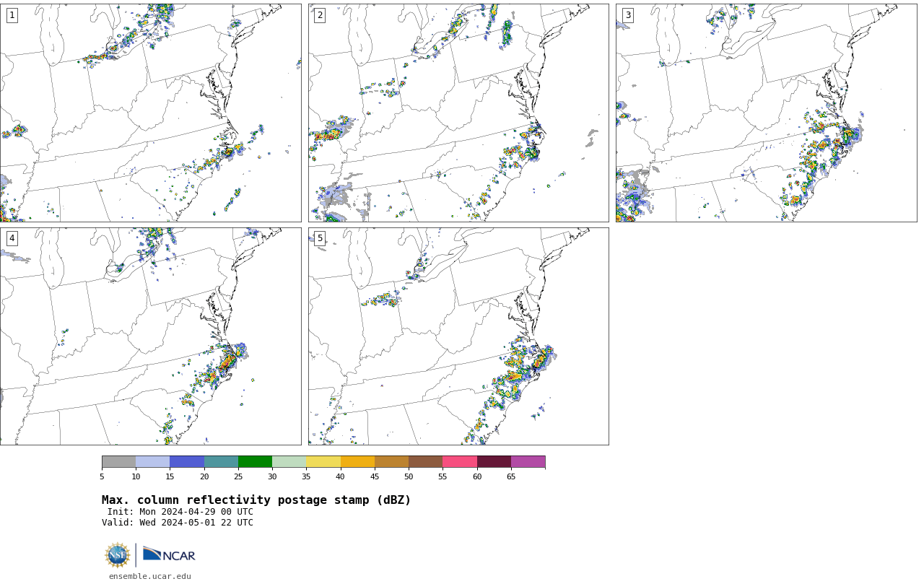Viewport: 924px width, 584px height.
Task: Open ensemble member 2 reflectivity map
Action: coord(458,113)
